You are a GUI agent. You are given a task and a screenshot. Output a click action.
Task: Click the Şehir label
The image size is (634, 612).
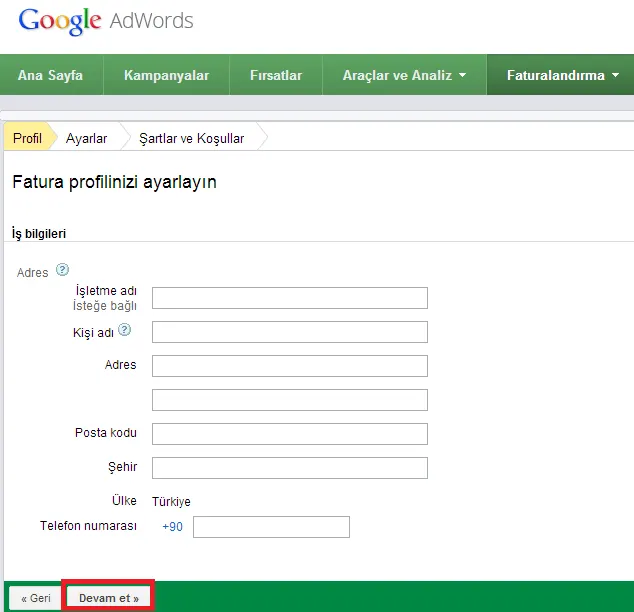[x=123, y=467]
